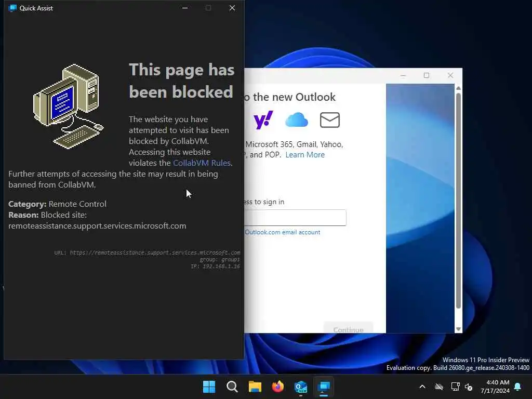Open taskbar Search

point(232,387)
